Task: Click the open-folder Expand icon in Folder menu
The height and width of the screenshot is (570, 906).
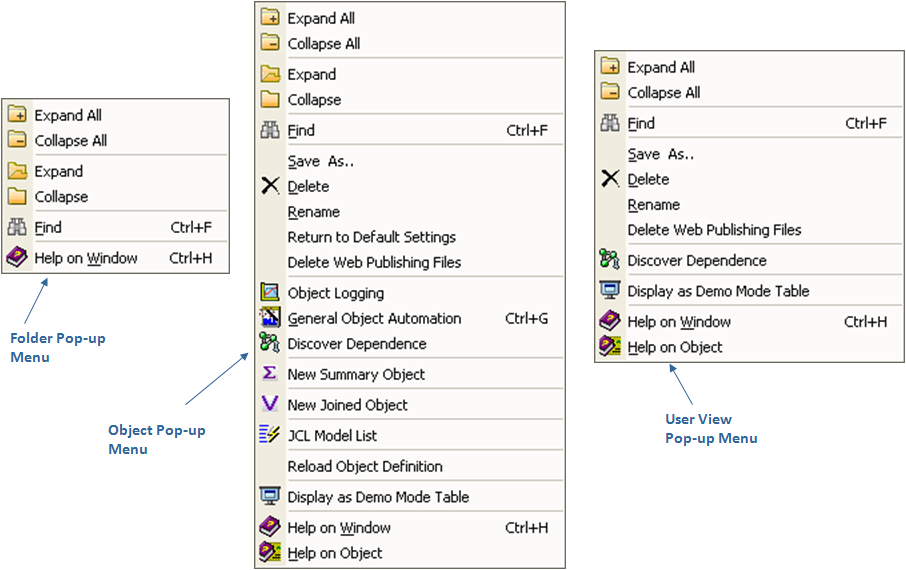Action: pyautogui.click(x=17, y=171)
